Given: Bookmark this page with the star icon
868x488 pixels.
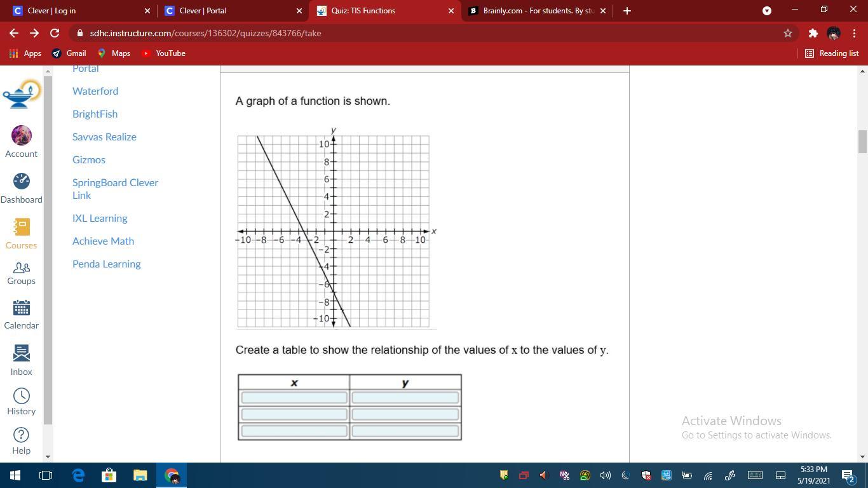Looking at the screenshot, I should click(788, 33).
